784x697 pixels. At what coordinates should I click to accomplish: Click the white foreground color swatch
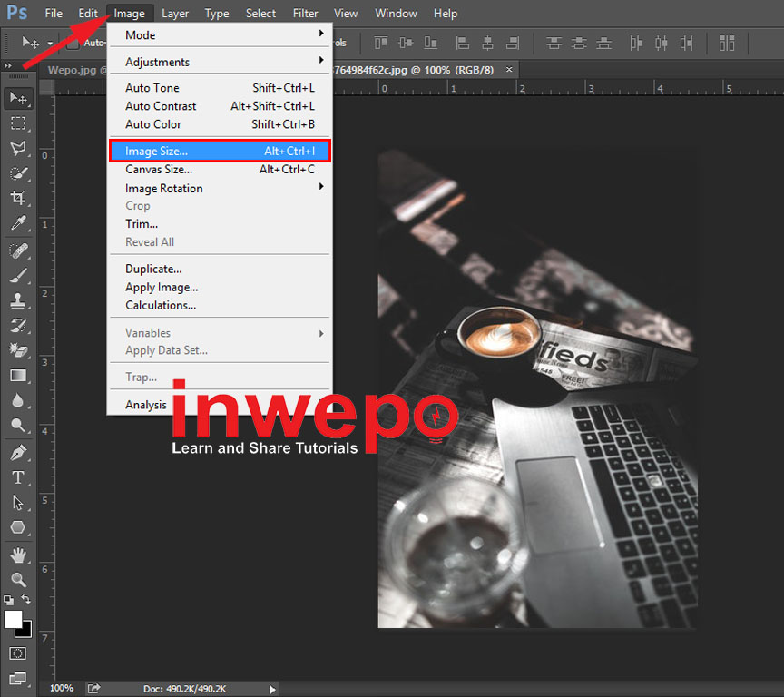[x=13, y=618]
